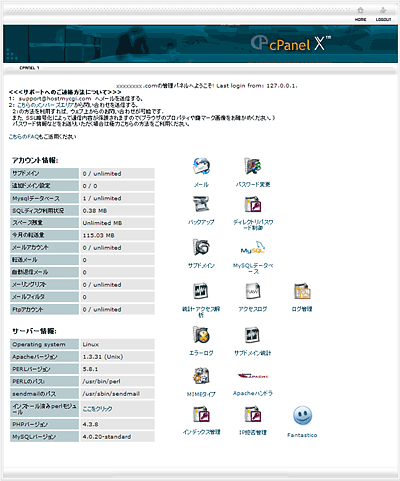Screen dimensions: 400x481
Task: Click the ログ管理 log manager icon
Action: [302, 291]
